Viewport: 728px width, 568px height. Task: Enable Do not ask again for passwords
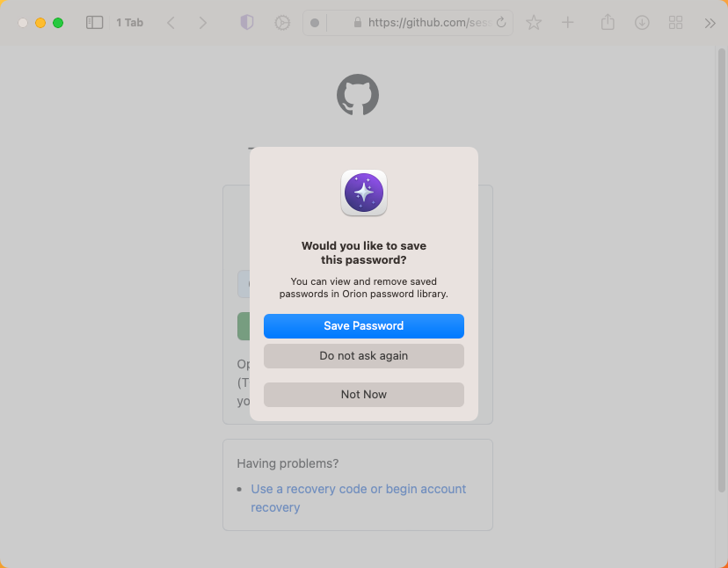click(x=363, y=356)
